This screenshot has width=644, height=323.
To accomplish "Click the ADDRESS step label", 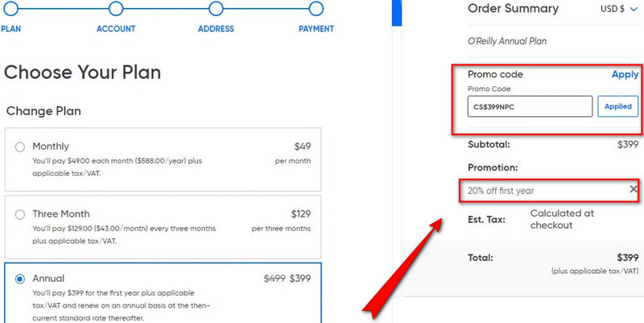I will click(216, 29).
